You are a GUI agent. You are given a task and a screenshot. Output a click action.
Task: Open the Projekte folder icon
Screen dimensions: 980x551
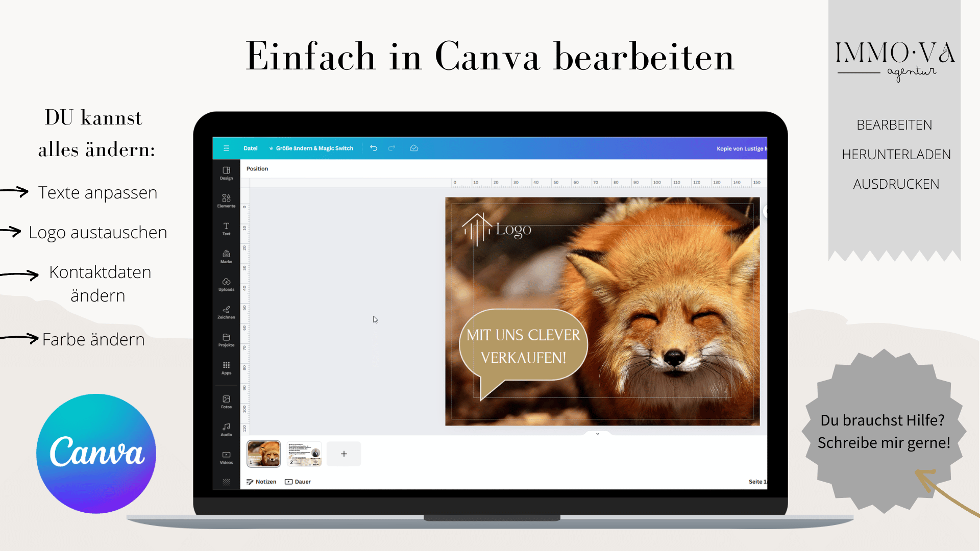point(226,340)
